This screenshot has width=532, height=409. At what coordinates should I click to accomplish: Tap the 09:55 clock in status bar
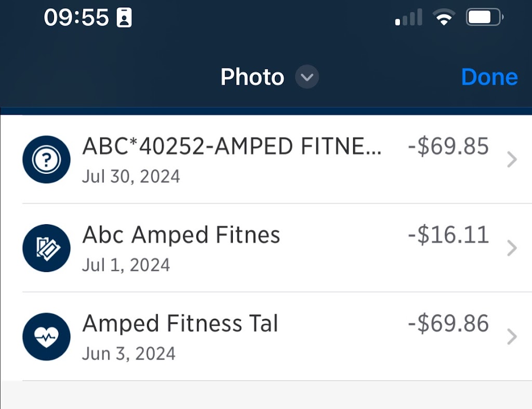(x=76, y=18)
